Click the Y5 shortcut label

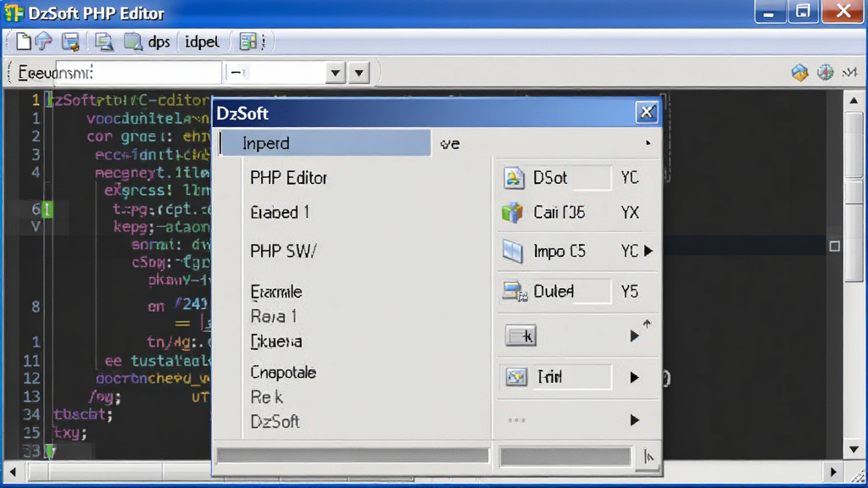tap(630, 291)
